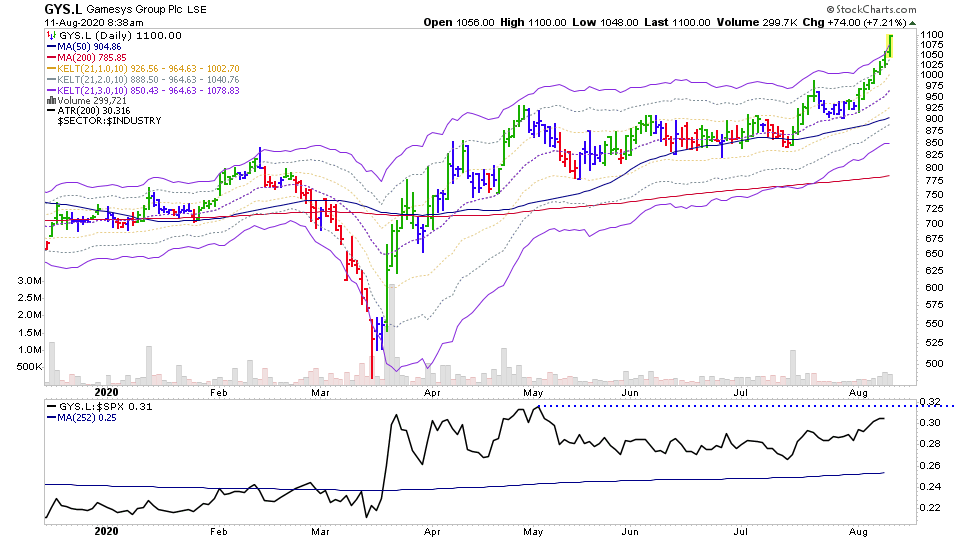Click the GYS.L:$SPX 0.31 indicator label

pos(105,407)
